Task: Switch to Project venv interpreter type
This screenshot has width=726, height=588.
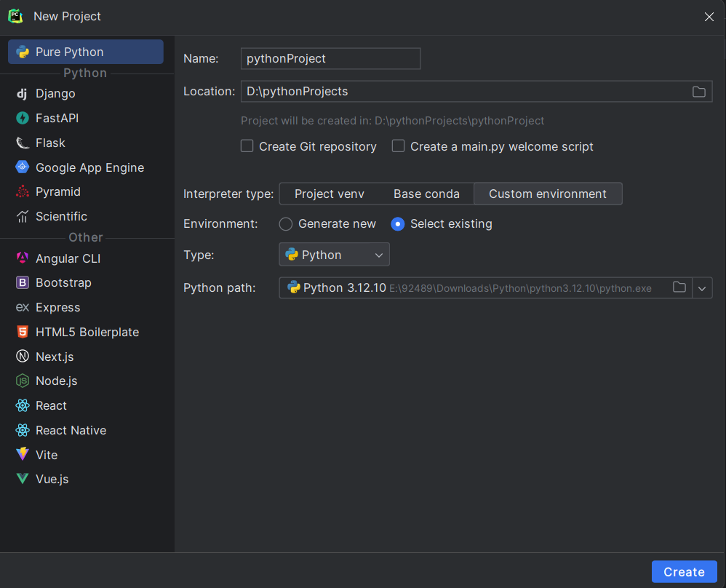Action: pos(330,194)
